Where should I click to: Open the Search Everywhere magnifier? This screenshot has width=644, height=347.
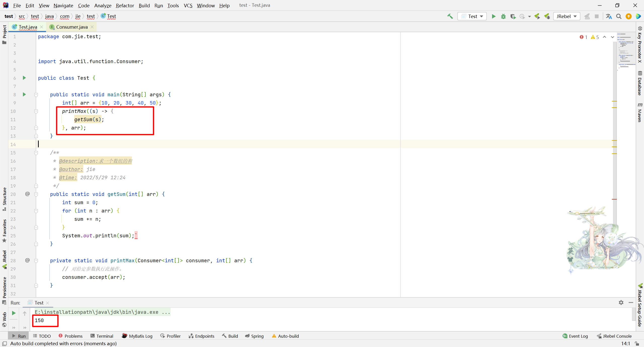click(x=619, y=16)
